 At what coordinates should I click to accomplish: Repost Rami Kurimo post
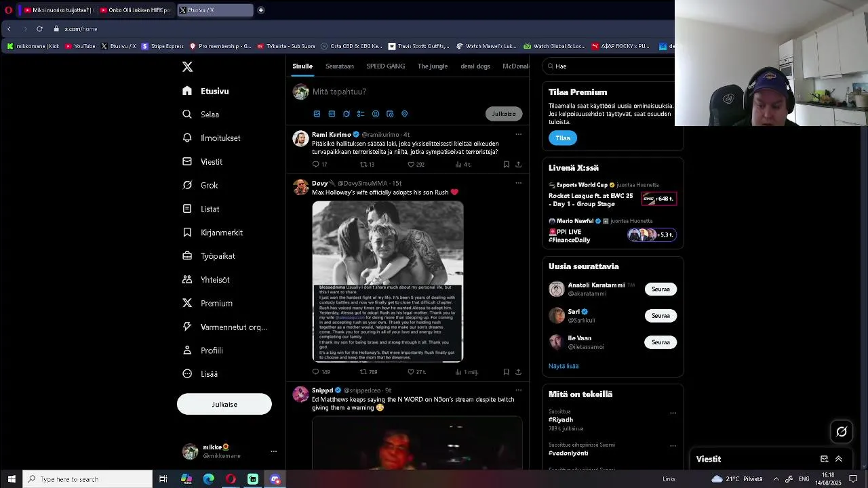click(x=367, y=164)
